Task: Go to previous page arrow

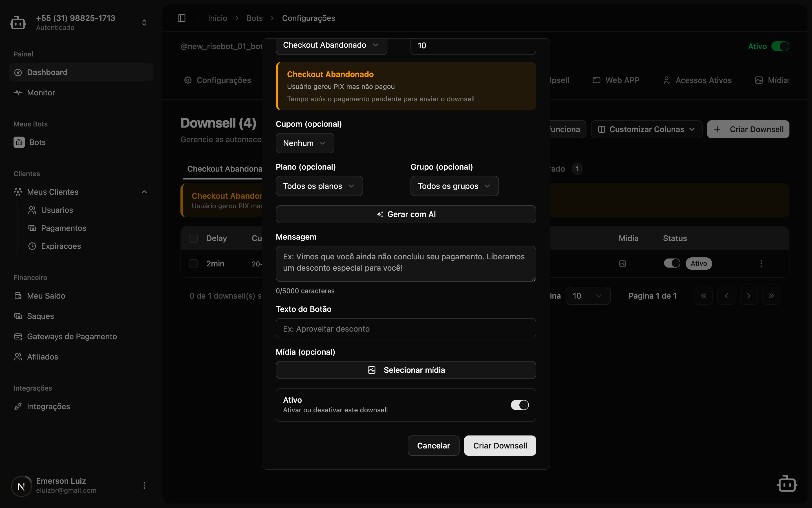Action: 726,296
